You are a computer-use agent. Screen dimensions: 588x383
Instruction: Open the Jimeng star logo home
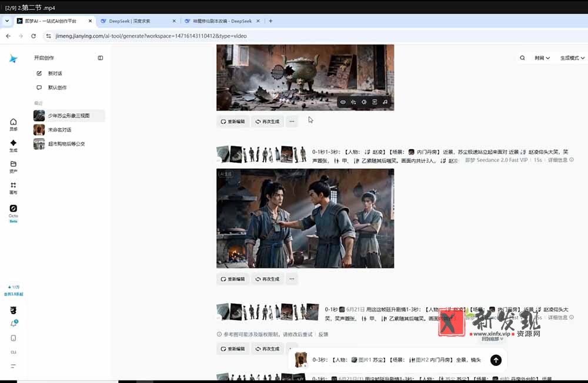point(13,59)
